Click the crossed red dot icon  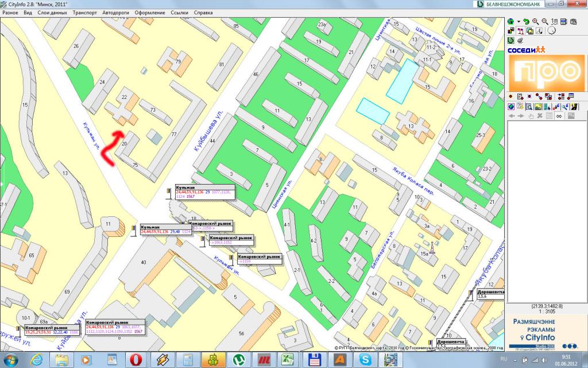click(x=529, y=97)
